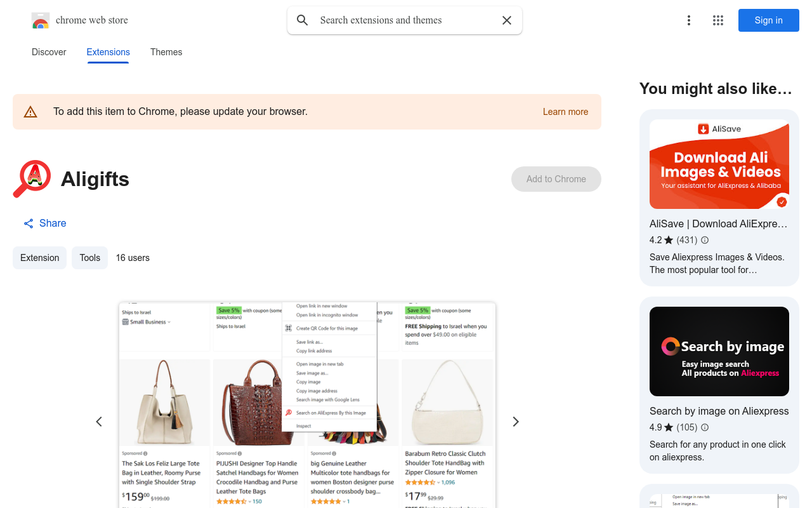Click the chrome web store title text
Image resolution: width=812 pixels, height=508 pixels.
click(92, 20)
